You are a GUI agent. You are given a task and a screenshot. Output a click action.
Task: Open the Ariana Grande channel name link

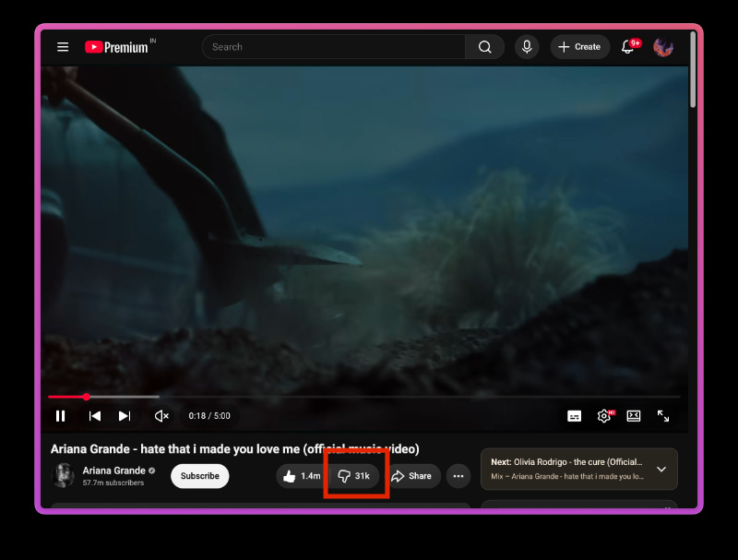click(x=113, y=471)
